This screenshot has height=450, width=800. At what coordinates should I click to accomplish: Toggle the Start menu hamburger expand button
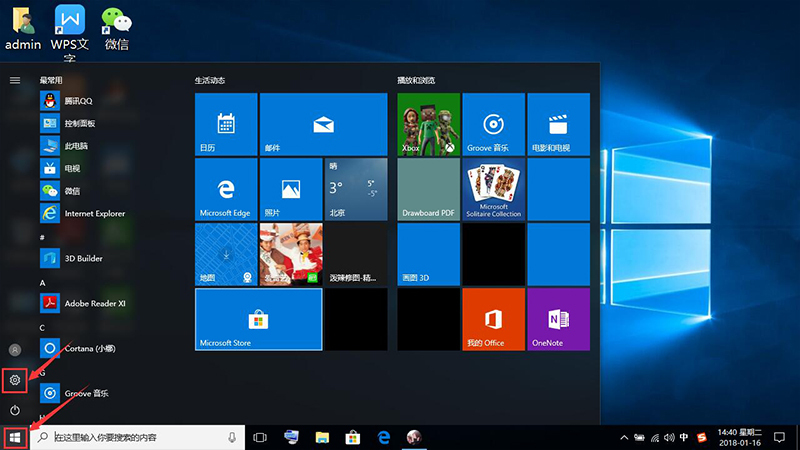coord(15,79)
